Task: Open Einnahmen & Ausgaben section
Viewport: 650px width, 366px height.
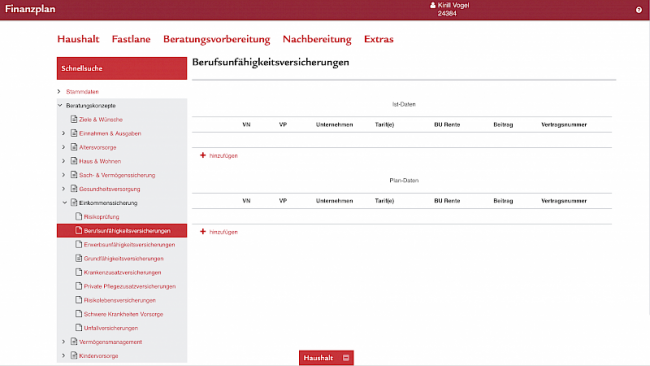Action: pos(110,133)
